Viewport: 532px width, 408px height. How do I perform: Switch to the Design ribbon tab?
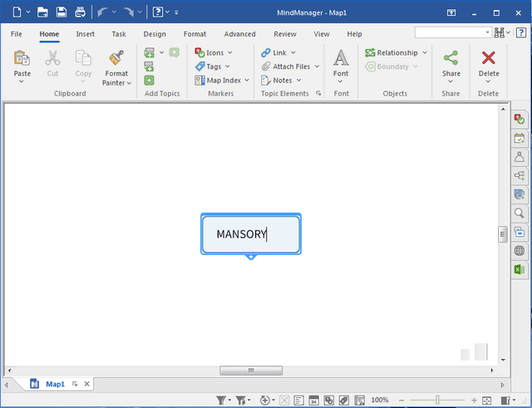(155, 34)
